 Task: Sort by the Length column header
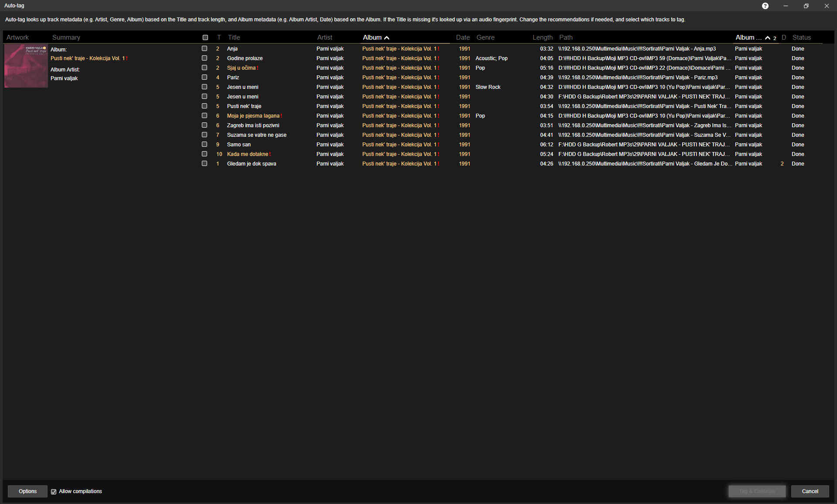point(542,37)
